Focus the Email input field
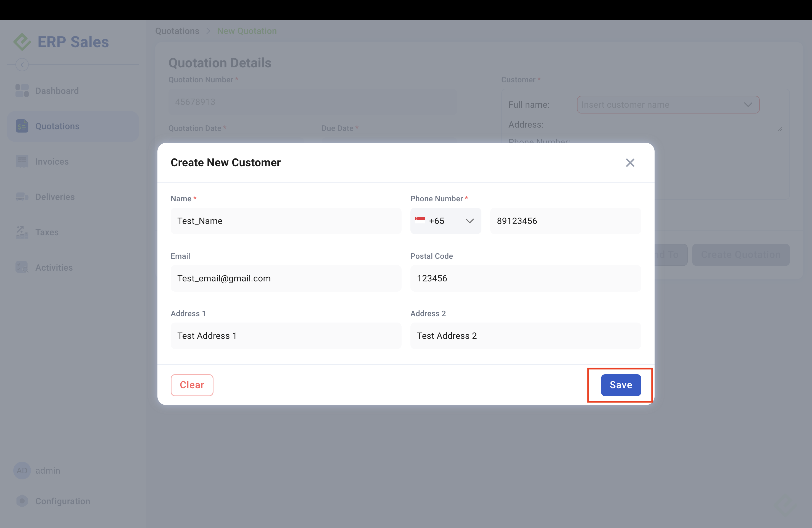The height and width of the screenshot is (528, 812). [x=286, y=278]
